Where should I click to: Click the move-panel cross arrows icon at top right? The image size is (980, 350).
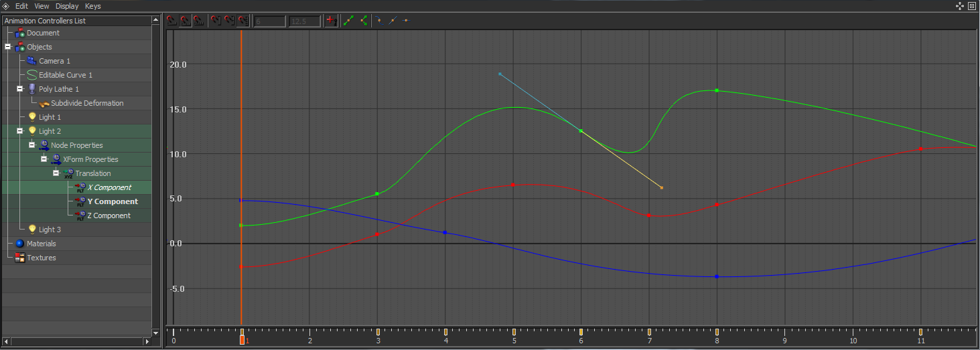pos(961,6)
